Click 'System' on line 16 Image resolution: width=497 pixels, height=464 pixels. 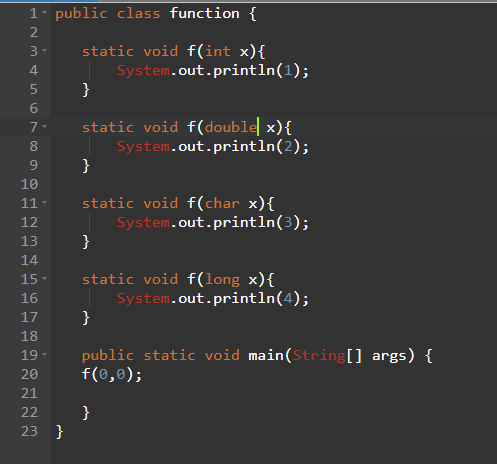(x=143, y=299)
